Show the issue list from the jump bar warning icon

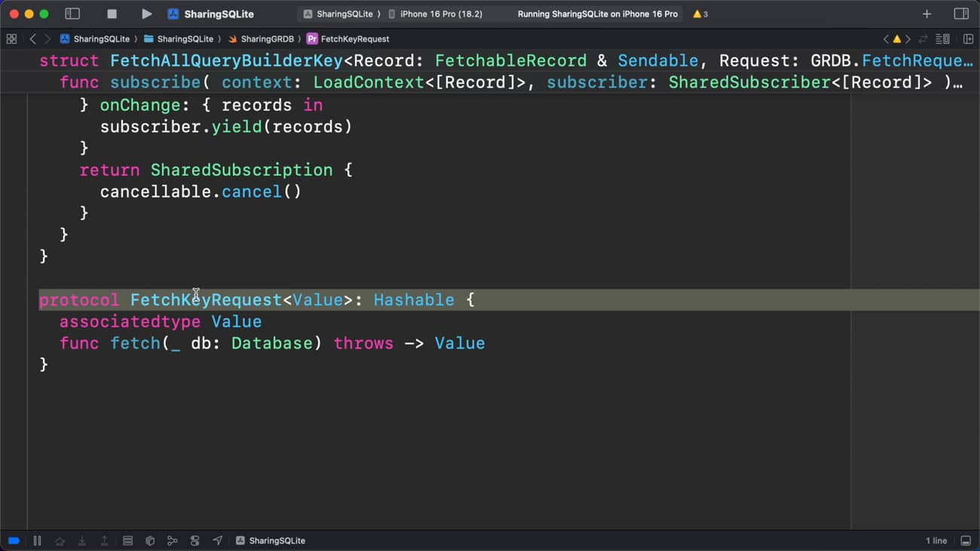click(896, 38)
